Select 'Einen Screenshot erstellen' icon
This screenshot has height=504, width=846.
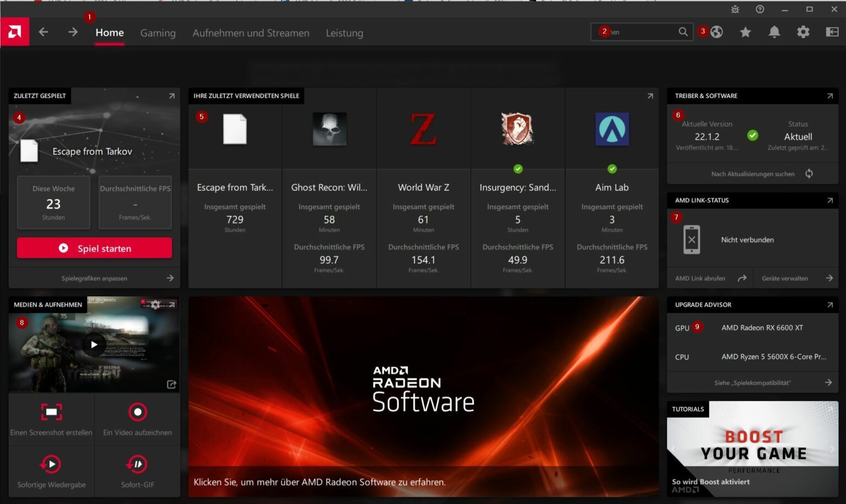tap(51, 412)
